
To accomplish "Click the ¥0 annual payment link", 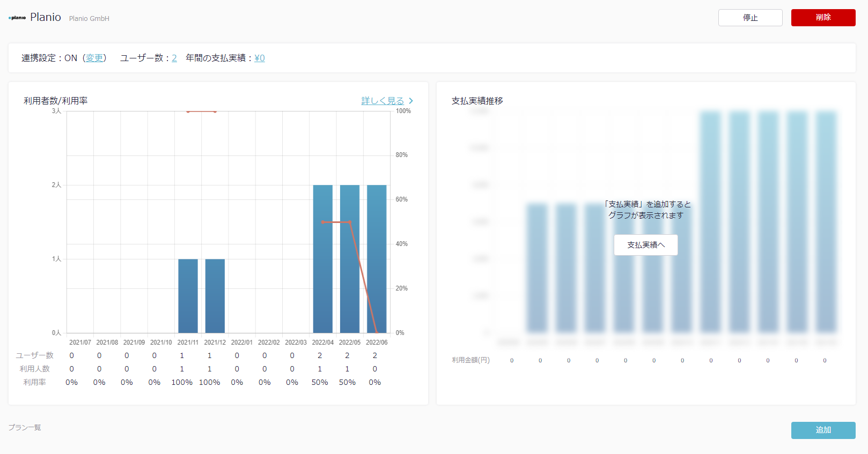I will (x=260, y=58).
